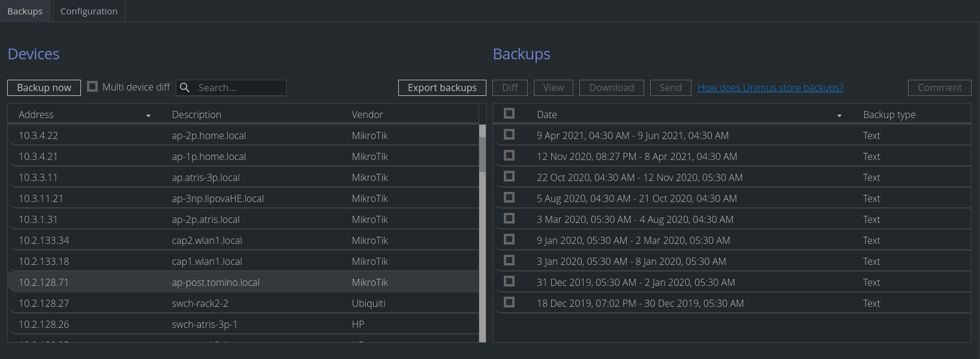The height and width of the screenshot is (359, 980).
Task: Click Text type of 31 Dec 2019 backup
Action: [871, 282]
